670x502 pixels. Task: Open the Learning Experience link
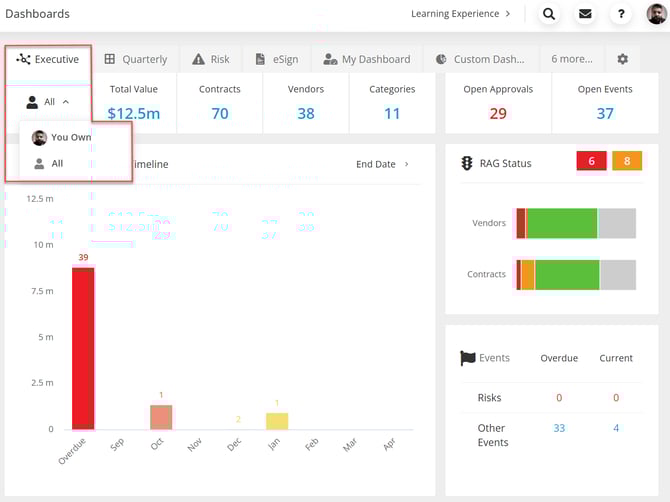click(x=461, y=14)
